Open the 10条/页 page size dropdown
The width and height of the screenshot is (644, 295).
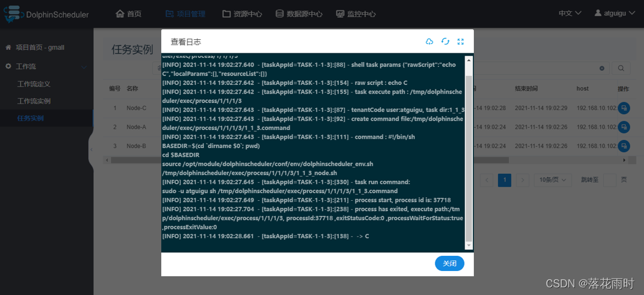553,180
